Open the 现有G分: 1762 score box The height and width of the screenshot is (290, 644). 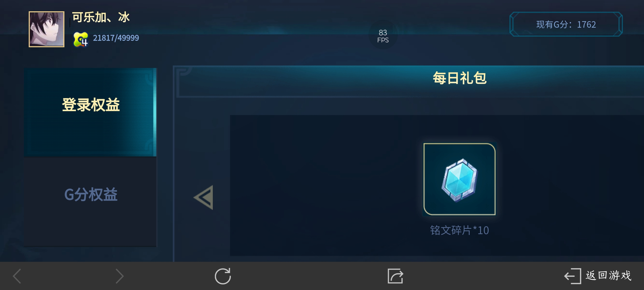point(566,24)
